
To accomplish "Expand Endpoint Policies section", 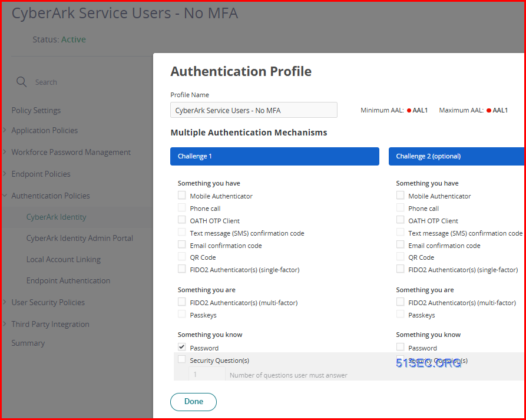I will click(x=5, y=174).
